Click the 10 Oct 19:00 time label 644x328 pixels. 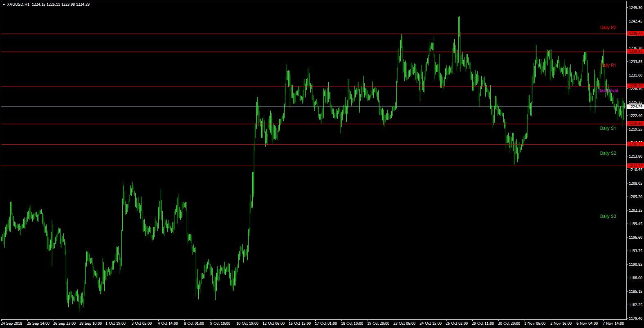pyautogui.click(x=247, y=323)
